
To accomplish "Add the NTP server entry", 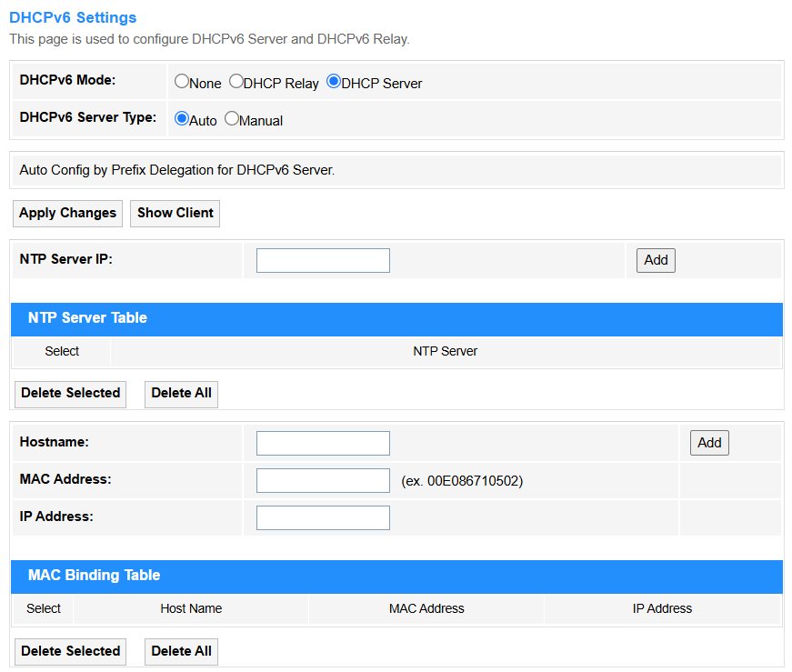I will coord(656,260).
